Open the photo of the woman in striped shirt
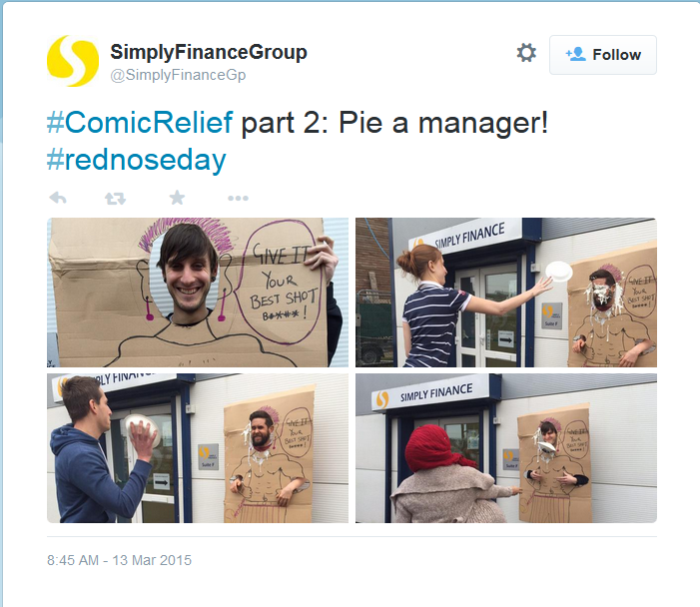The image size is (700, 607). 506,293
